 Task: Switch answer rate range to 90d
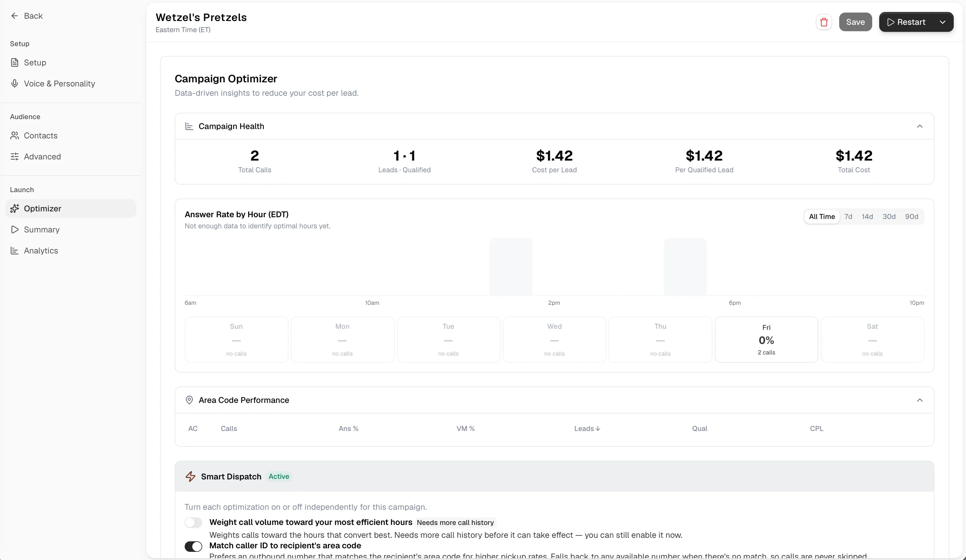click(911, 216)
